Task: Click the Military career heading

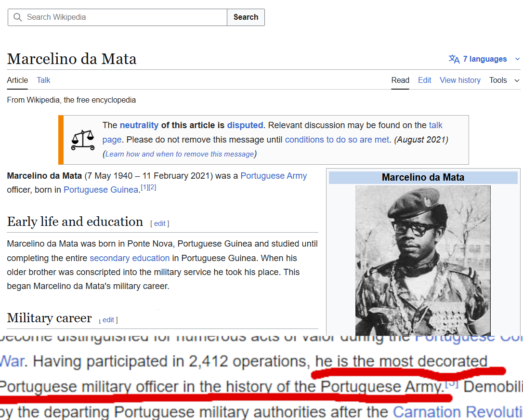Action: 50,318
